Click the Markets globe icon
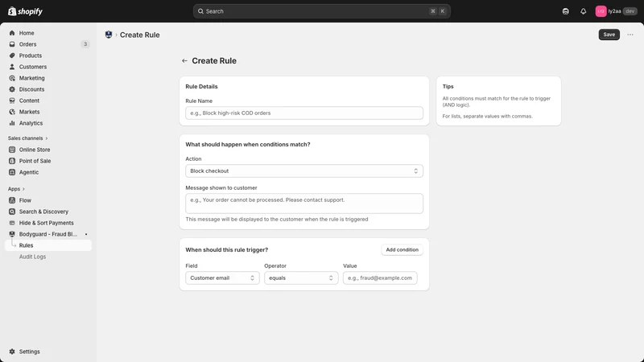The width and height of the screenshot is (644, 362). click(12, 112)
